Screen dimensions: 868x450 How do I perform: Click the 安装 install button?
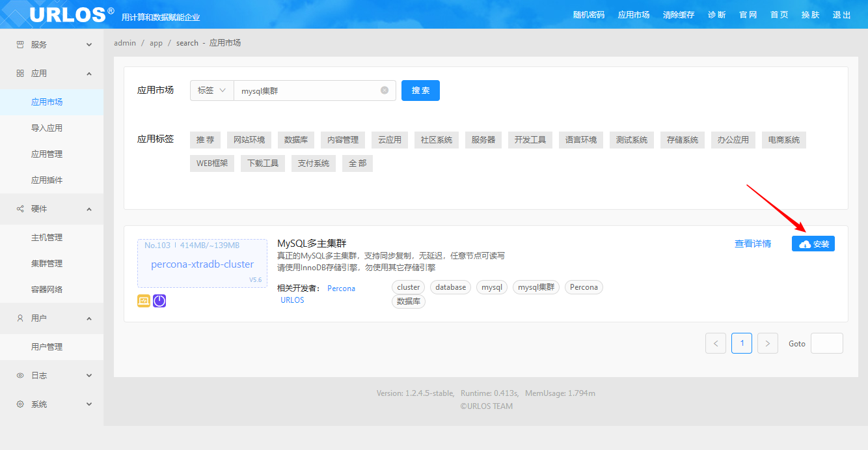pos(813,244)
